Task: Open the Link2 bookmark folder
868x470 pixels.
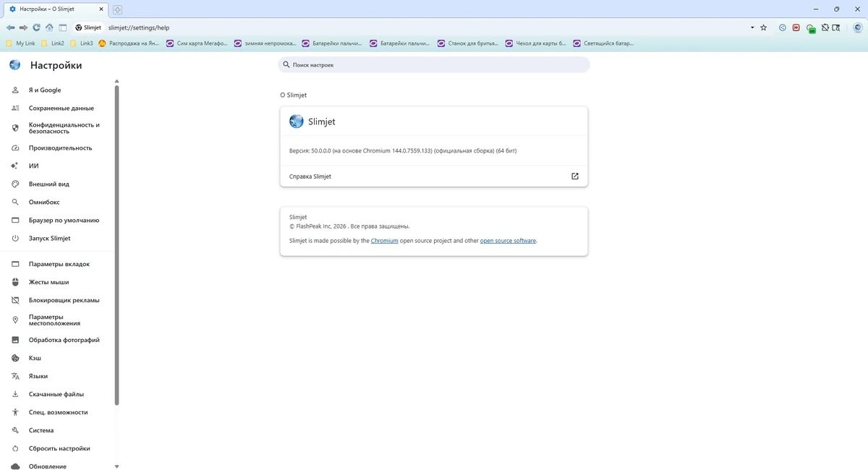Action: (52, 43)
